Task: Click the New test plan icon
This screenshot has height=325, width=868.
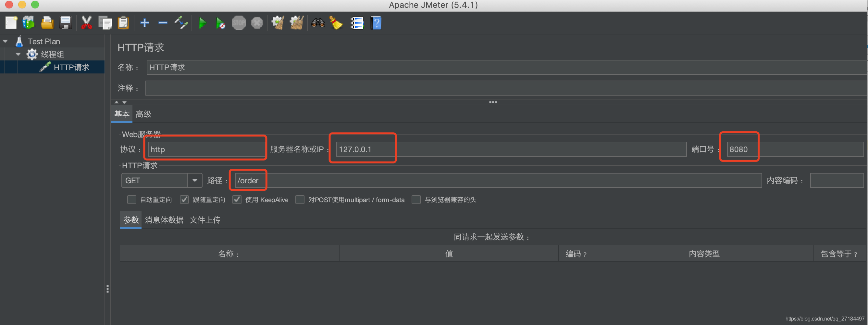Action: pos(11,23)
